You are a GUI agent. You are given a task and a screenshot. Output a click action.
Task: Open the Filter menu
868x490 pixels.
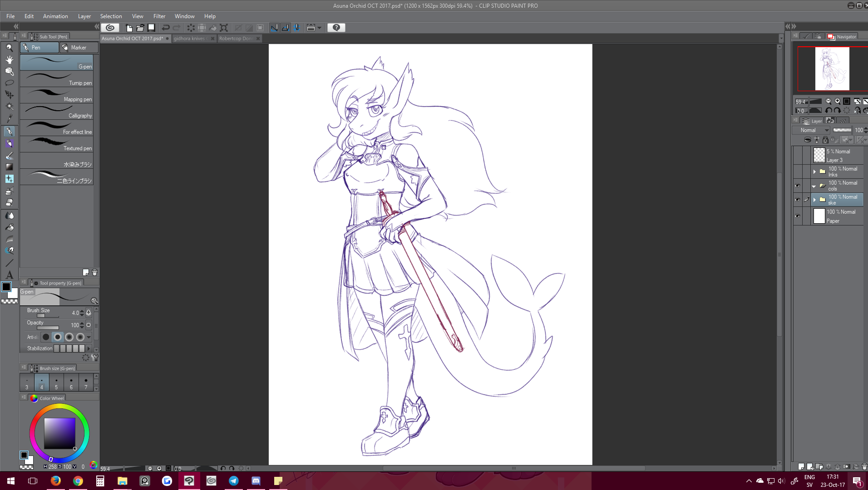(x=159, y=16)
